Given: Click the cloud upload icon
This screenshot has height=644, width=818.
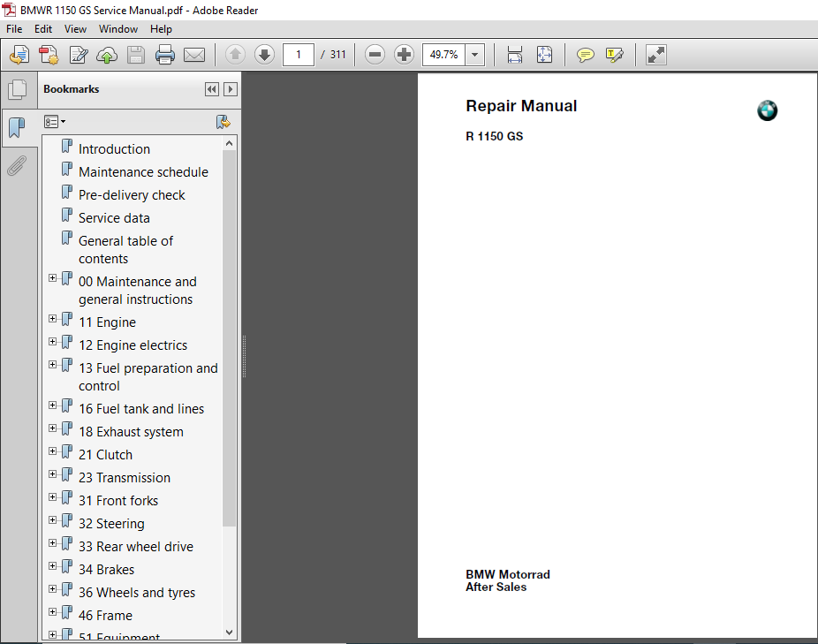Looking at the screenshot, I should click(x=107, y=55).
